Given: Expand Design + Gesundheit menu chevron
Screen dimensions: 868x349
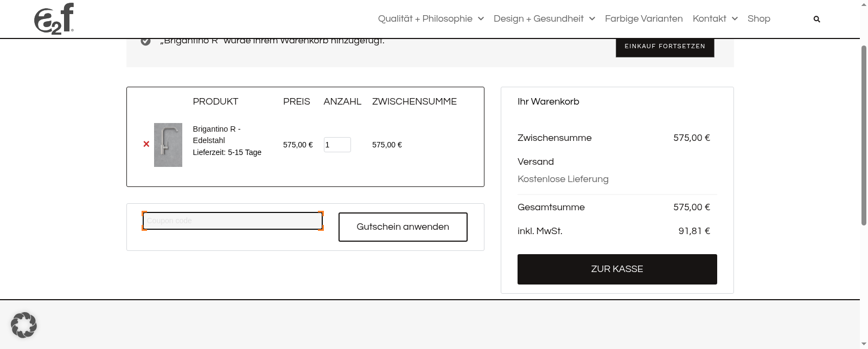Looking at the screenshot, I should point(592,19).
